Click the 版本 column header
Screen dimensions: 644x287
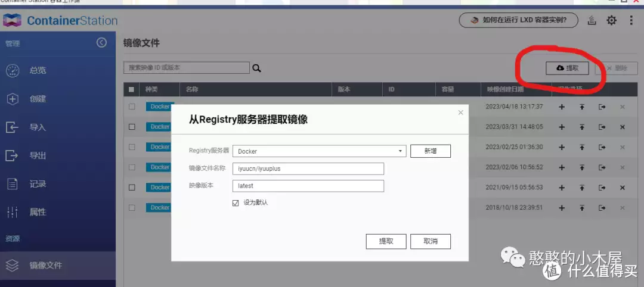357,89
